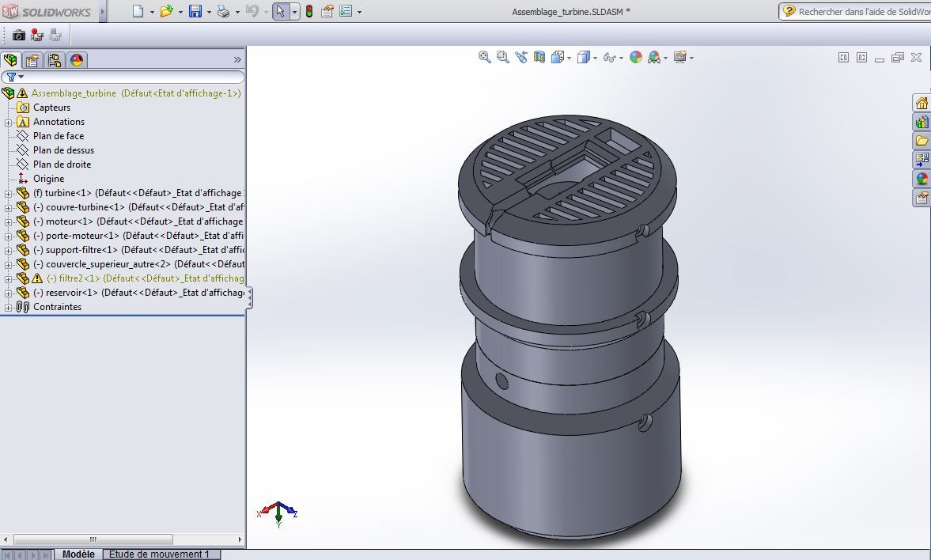Expand the reservoir<1> component node

coord(7,293)
